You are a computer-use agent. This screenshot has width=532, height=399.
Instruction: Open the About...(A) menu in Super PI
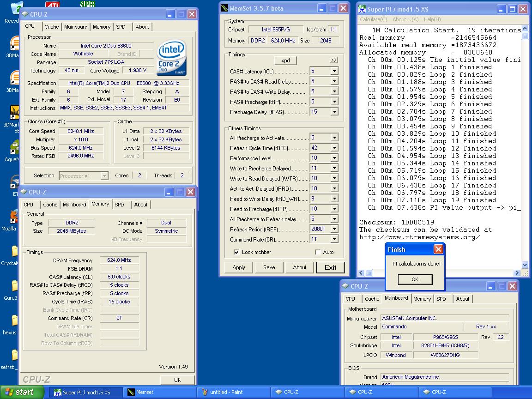tap(405, 20)
